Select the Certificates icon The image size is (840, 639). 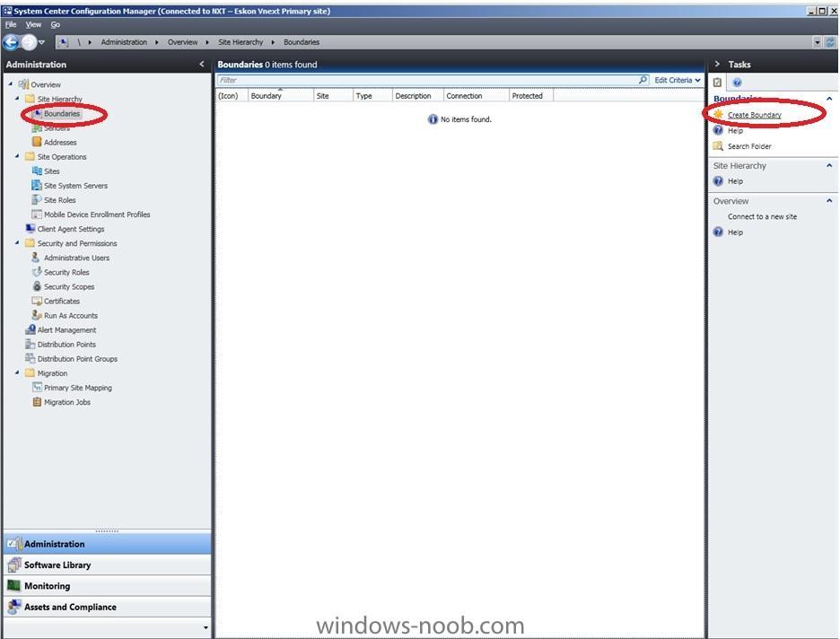[x=37, y=301]
